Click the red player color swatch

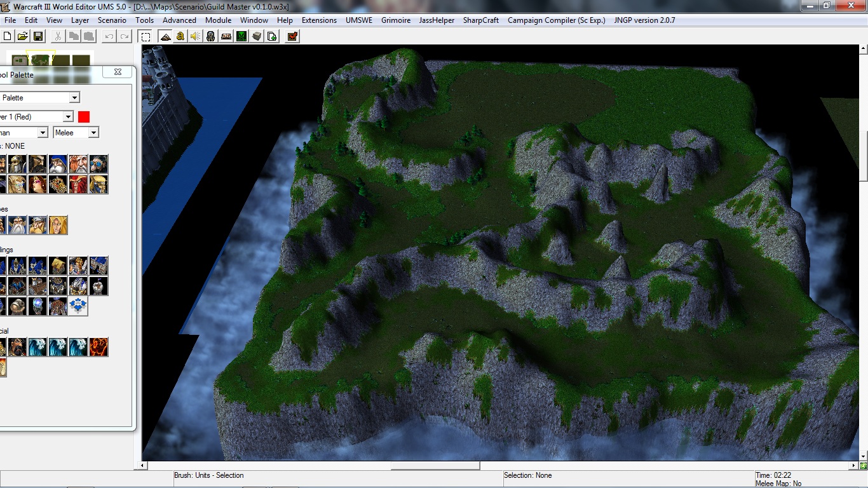tap(84, 116)
